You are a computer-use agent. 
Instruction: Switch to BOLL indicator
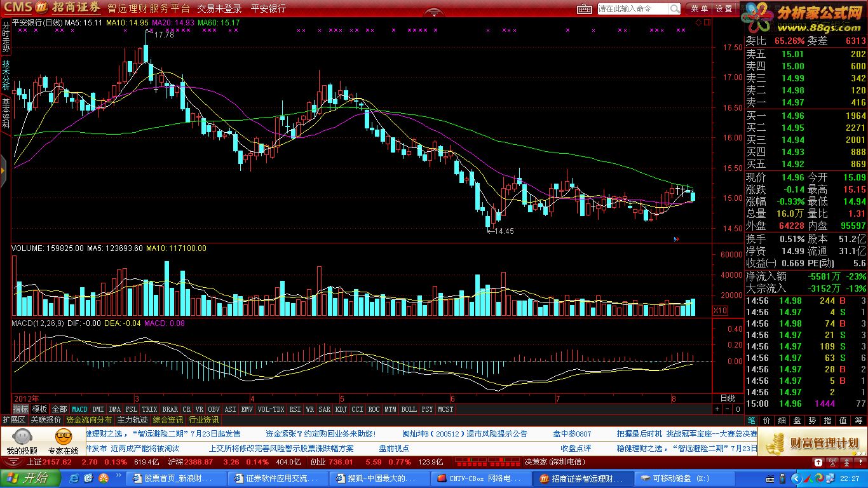pyautogui.click(x=409, y=409)
